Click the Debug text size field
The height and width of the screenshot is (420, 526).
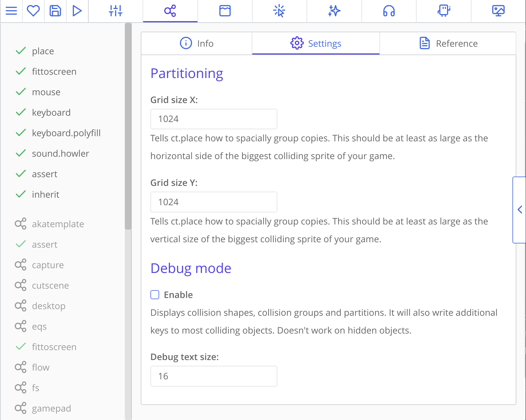point(214,376)
